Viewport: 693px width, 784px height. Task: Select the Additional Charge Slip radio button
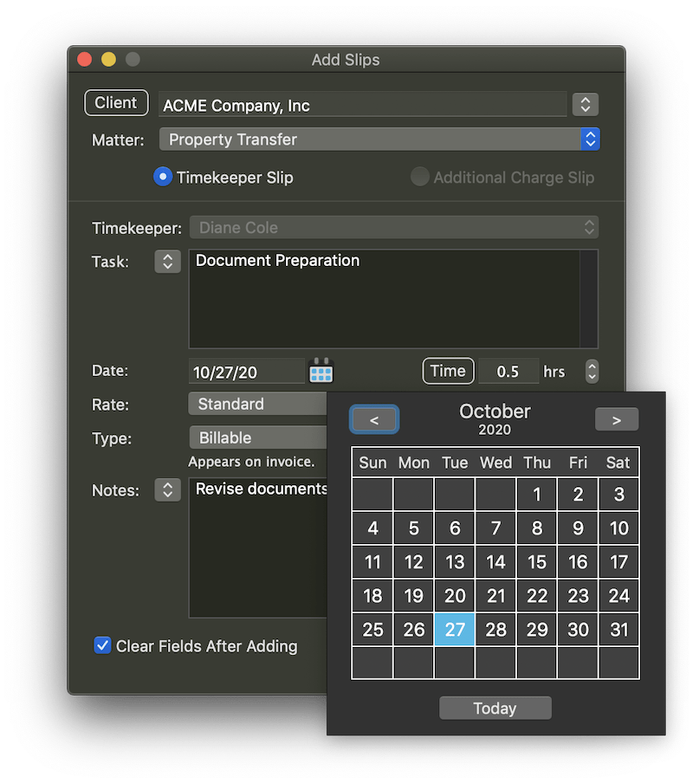coord(419,177)
